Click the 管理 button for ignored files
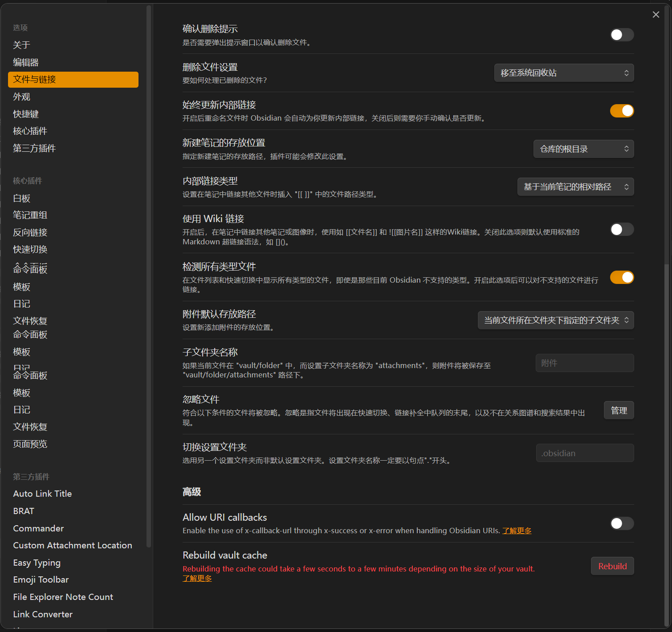Screen dimensions: 672x632 point(619,410)
